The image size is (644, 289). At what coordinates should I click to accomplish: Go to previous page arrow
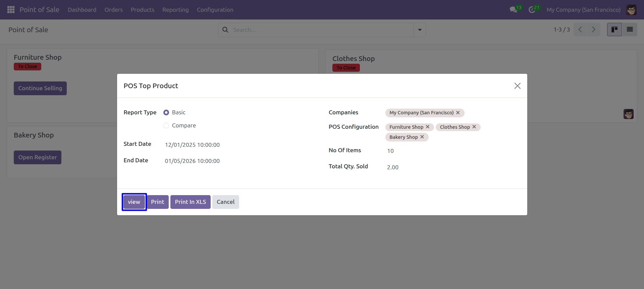pyautogui.click(x=580, y=30)
